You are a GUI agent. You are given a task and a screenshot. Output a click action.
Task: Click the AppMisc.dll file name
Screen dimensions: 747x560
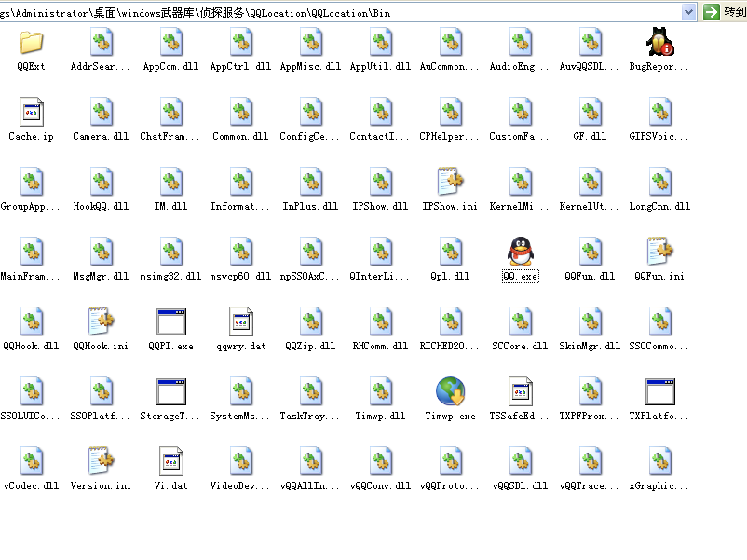click(x=310, y=67)
